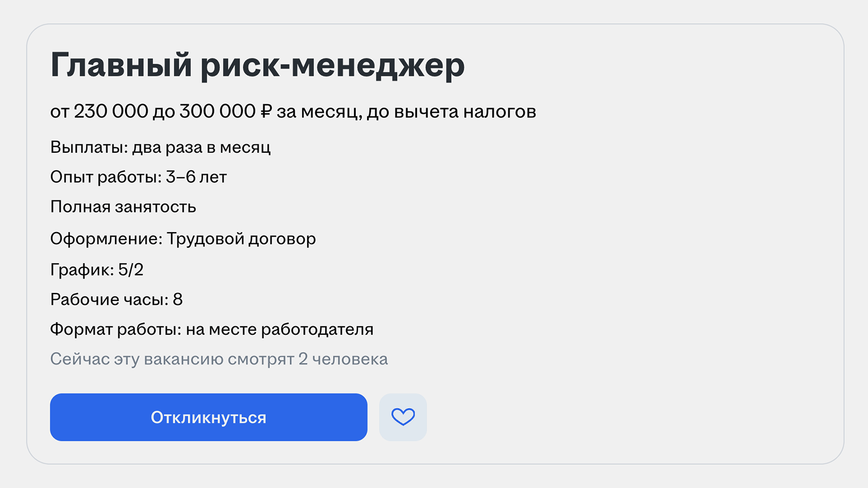Image resolution: width=868 pixels, height=488 pixels.
Task: Click the 5/2 schedule value
Action: [131, 270]
